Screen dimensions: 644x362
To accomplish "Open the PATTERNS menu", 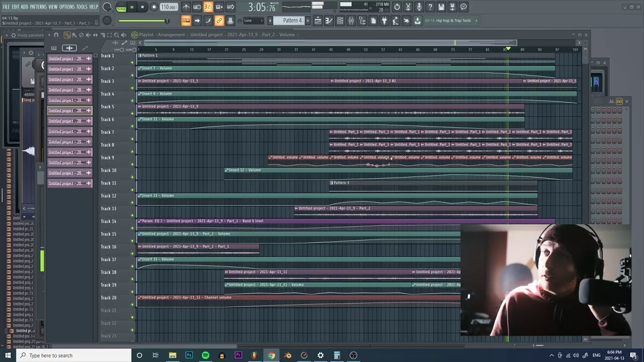I will [38, 7].
